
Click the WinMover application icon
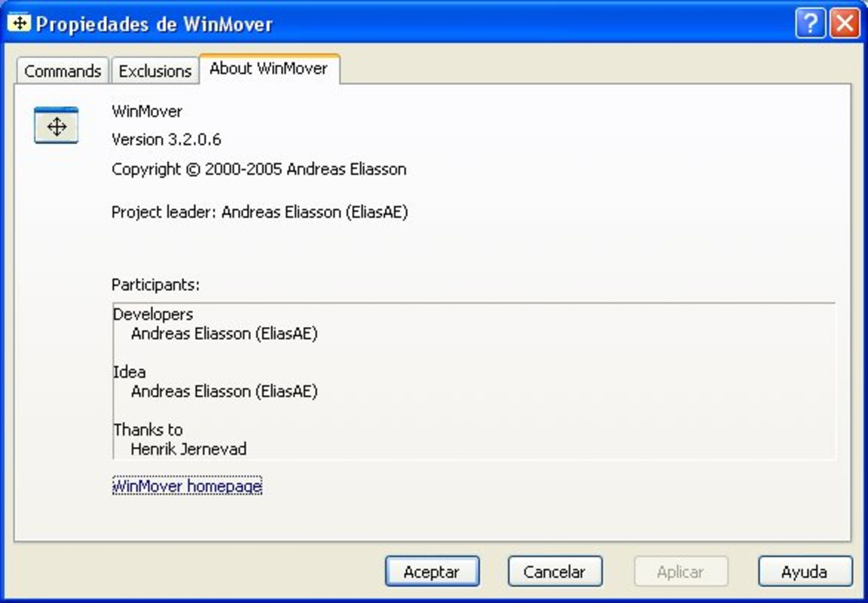(x=56, y=124)
